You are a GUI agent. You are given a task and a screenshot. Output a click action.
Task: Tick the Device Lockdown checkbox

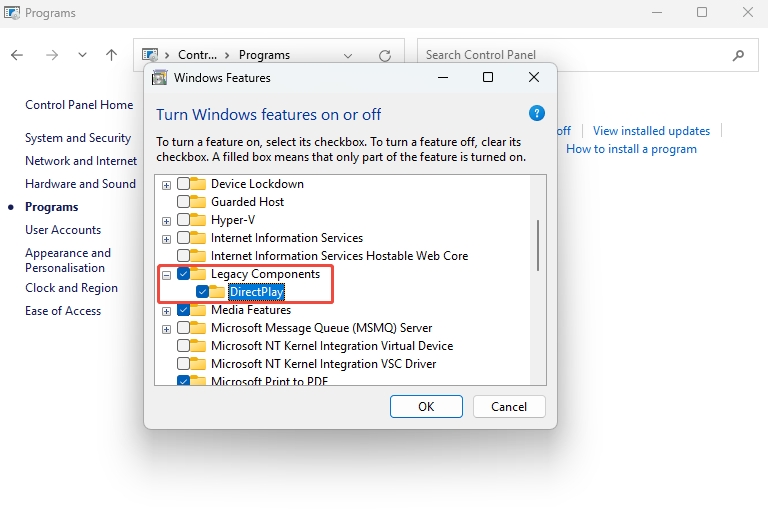coord(184,184)
